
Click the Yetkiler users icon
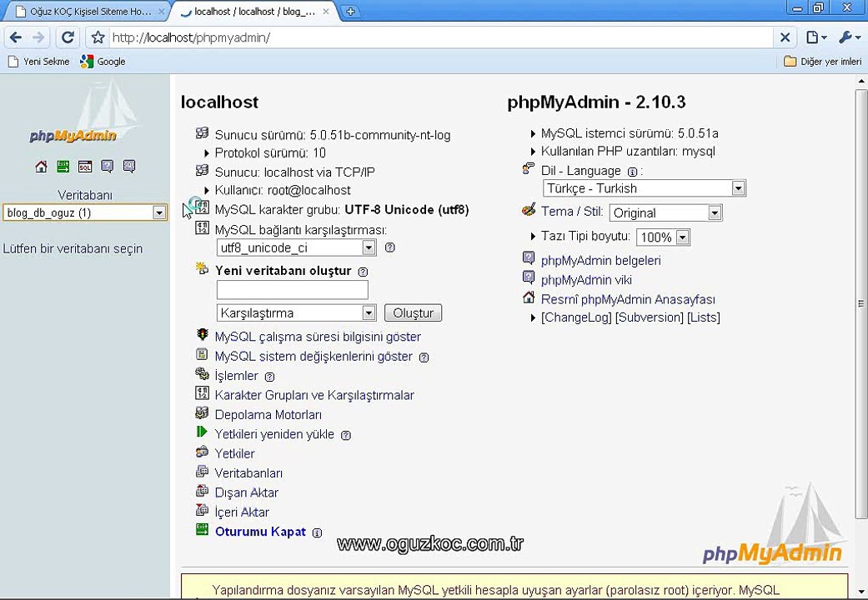click(202, 452)
